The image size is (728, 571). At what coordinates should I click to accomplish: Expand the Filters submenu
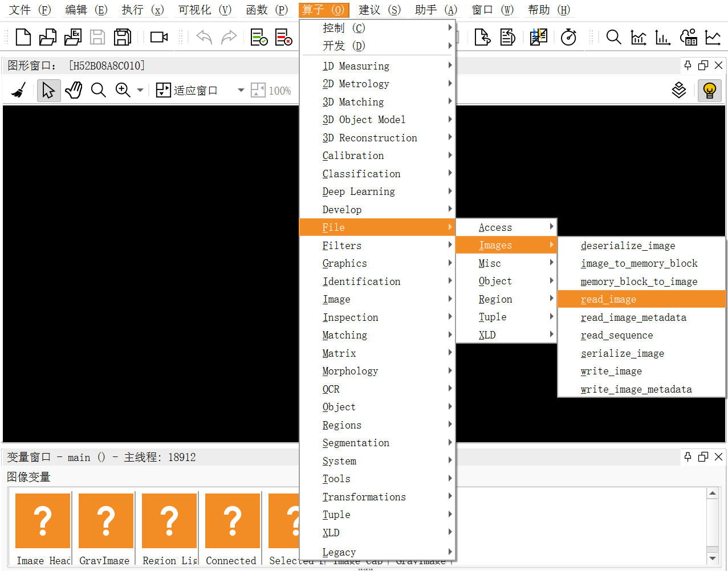tap(377, 245)
